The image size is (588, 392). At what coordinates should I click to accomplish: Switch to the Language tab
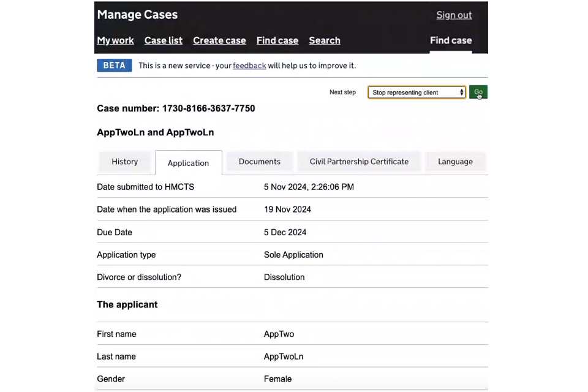(455, 162)
